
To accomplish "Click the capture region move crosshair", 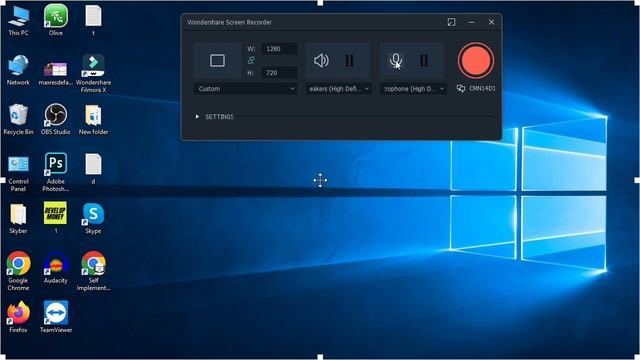I will point(320,180).
